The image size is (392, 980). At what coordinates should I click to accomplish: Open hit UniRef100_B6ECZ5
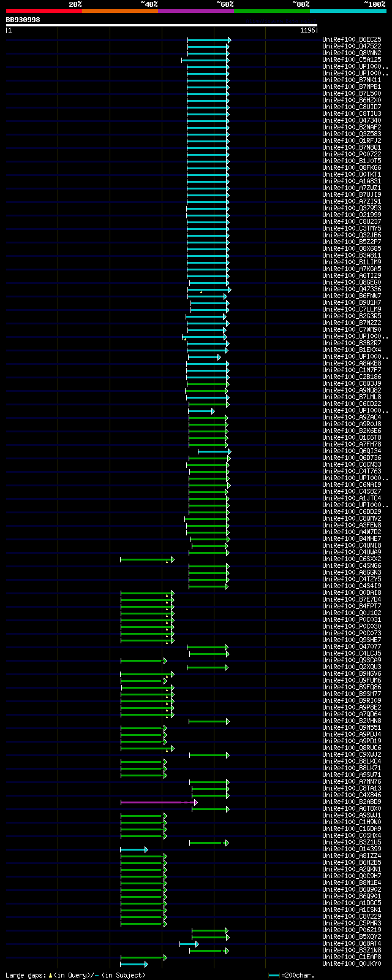(x=352, y=40)
